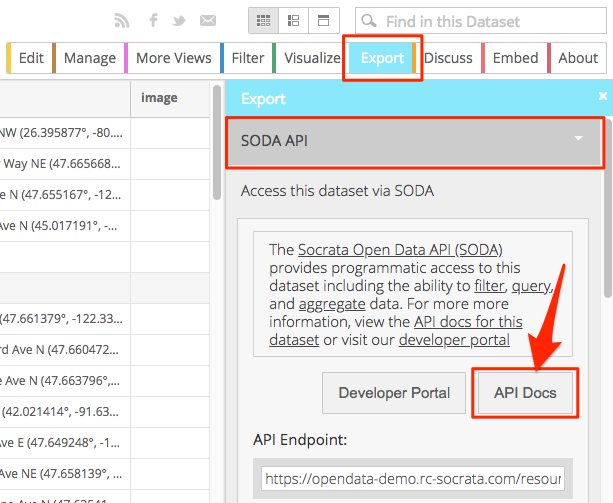Open the Manage tab
Viewport: 613px width, 503px height.
(88, 58)
